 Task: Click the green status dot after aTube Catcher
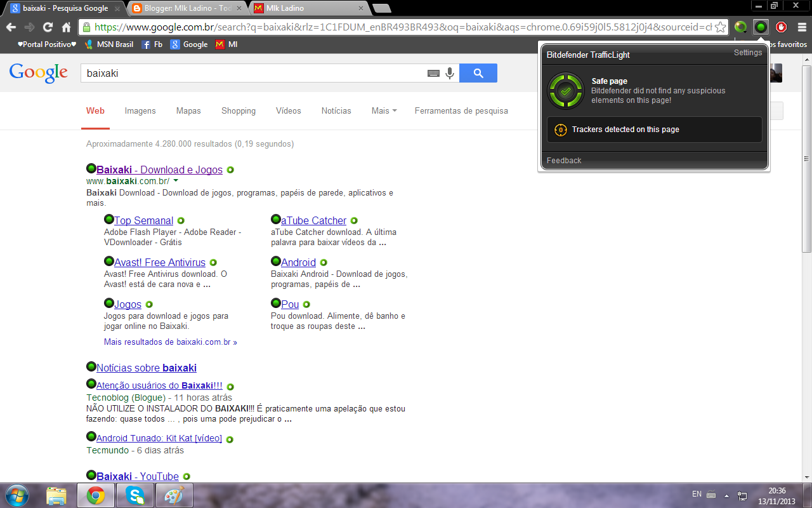(x=354, y=221)
